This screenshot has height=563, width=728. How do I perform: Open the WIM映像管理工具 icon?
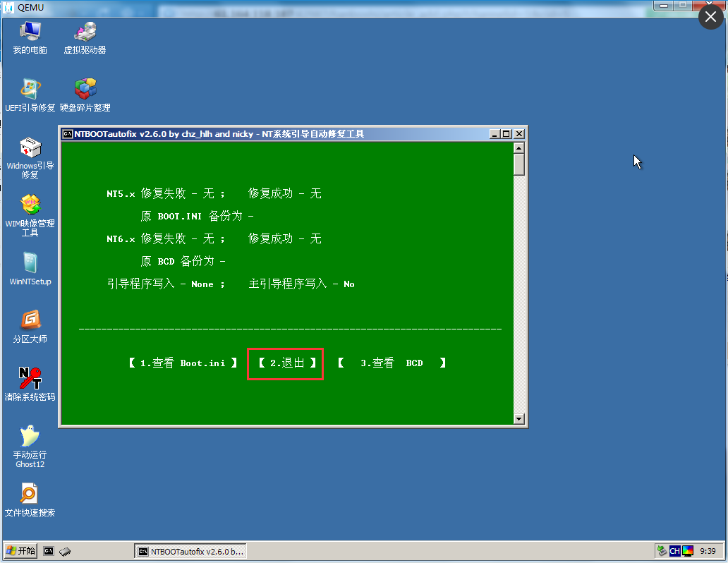tap(30, 206)
